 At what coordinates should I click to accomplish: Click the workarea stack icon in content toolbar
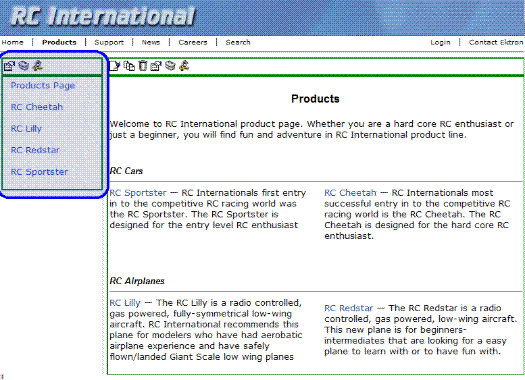click(x=170, y=66)
